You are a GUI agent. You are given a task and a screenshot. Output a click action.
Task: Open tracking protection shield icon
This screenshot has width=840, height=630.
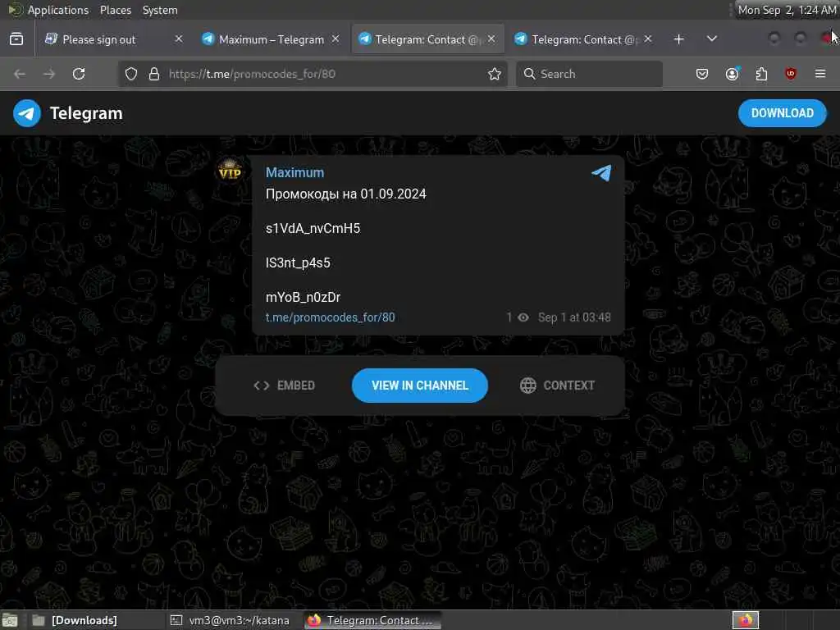pyautogui.click(x=131, y=74)
